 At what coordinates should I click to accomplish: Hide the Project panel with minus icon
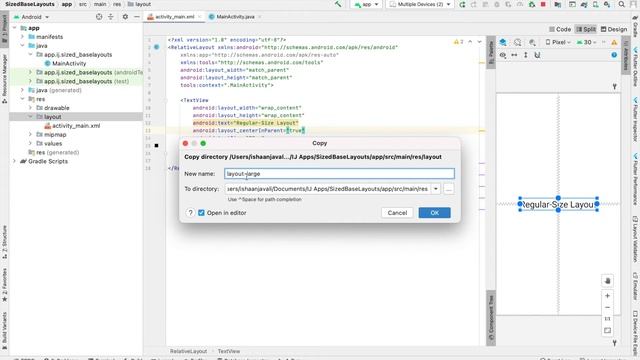[x=137, y=17]
